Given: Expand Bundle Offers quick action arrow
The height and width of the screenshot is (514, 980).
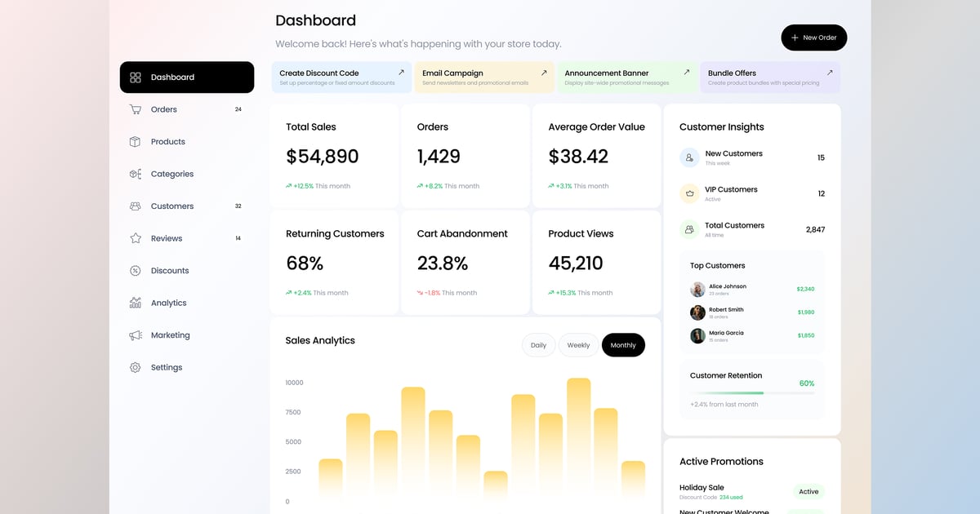Looking at the screenshot, I should pos(830,73).
